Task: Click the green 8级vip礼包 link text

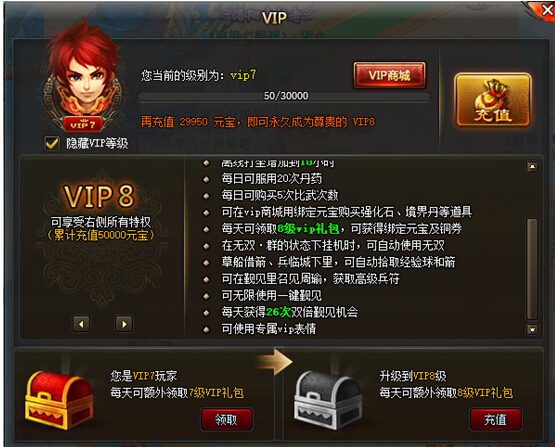Action: [308, 229]
